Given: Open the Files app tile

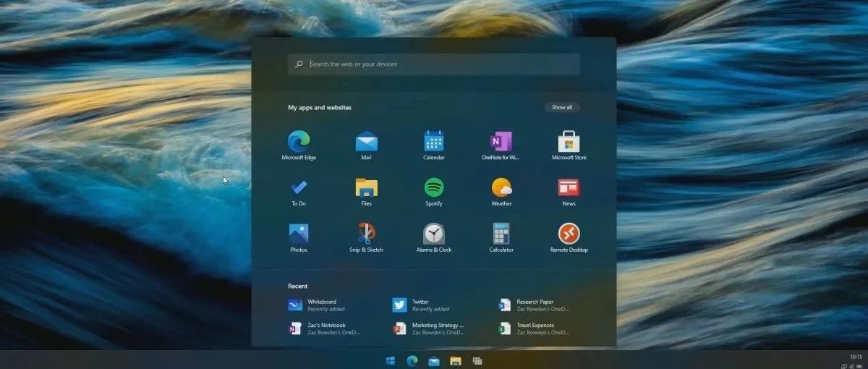Looking at the screenshot, I should click(x=366, y=192).
